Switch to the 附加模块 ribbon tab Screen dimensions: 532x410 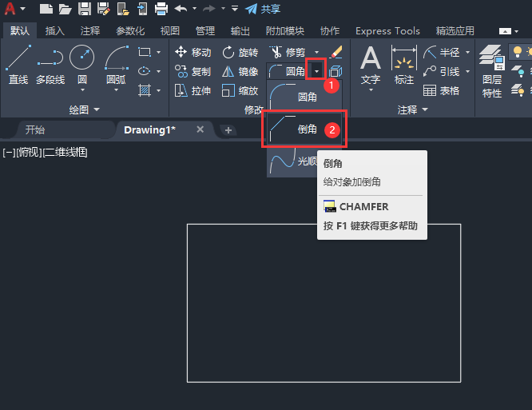coord(285,31)
